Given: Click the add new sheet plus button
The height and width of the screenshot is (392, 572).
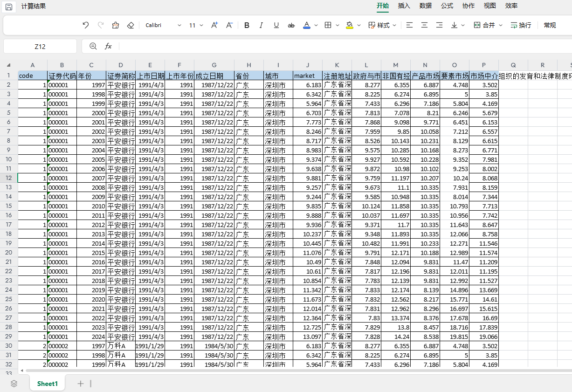Looking at the screenshot, I should point(81,384).
